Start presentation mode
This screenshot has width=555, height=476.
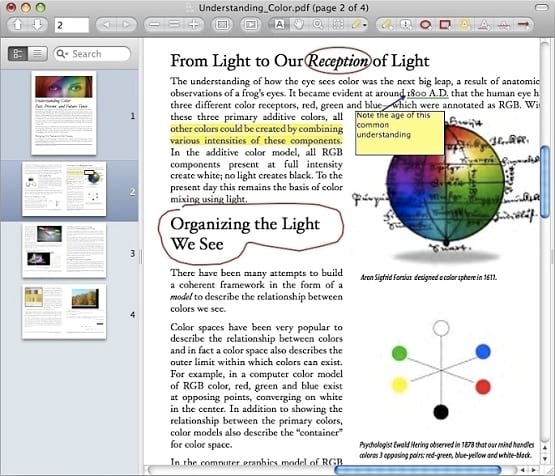251,24
